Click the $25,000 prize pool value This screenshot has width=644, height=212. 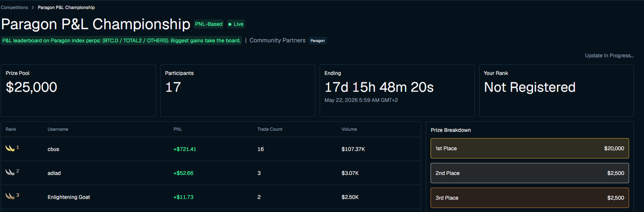click(x=32, y=87)
